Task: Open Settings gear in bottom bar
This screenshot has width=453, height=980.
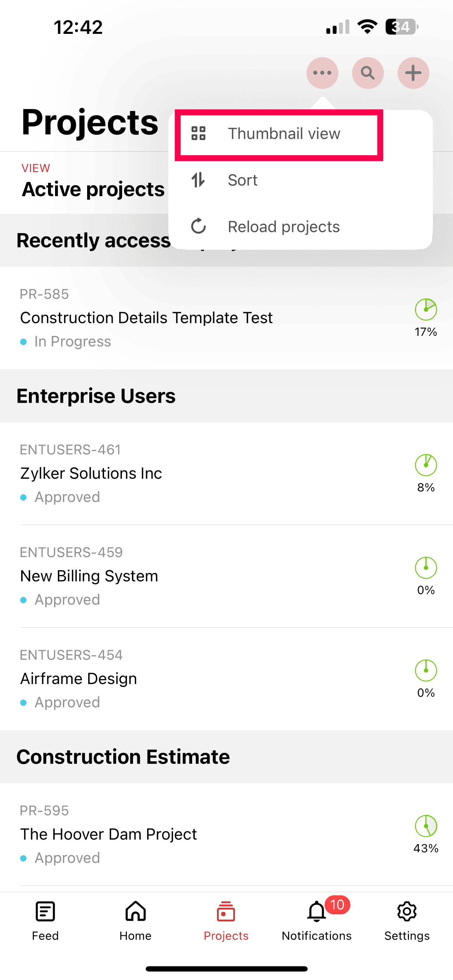Action: (x=406, y=912)
